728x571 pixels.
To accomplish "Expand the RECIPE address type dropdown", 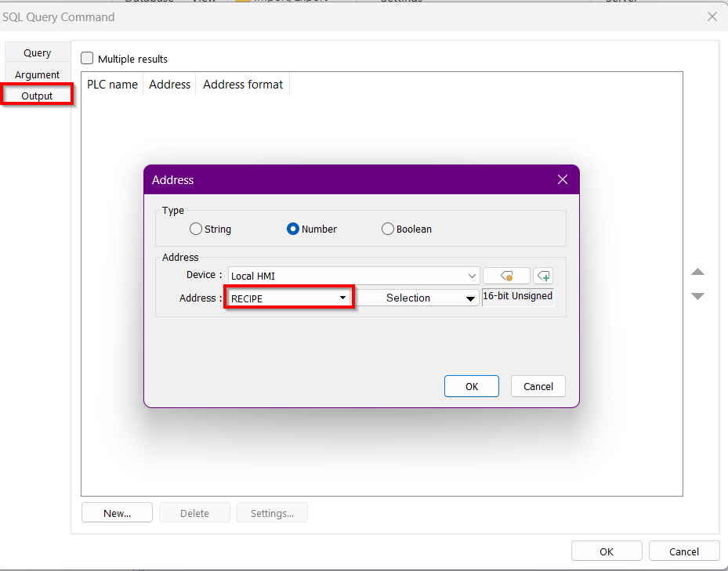I will tap(289, 298).
